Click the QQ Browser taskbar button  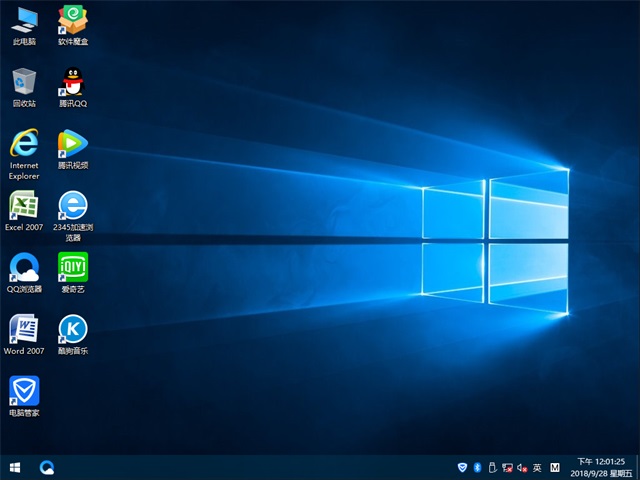[x=47, y=467]
